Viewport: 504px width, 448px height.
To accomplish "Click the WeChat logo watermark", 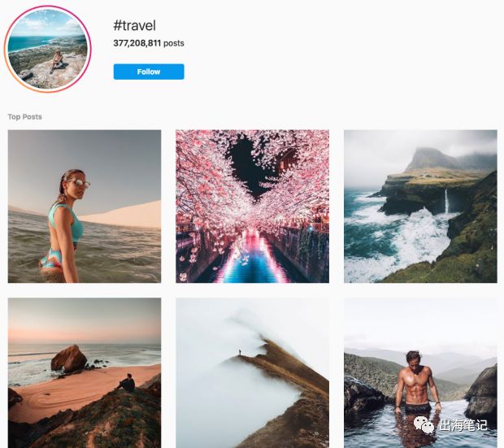I will tap(424, 425).
